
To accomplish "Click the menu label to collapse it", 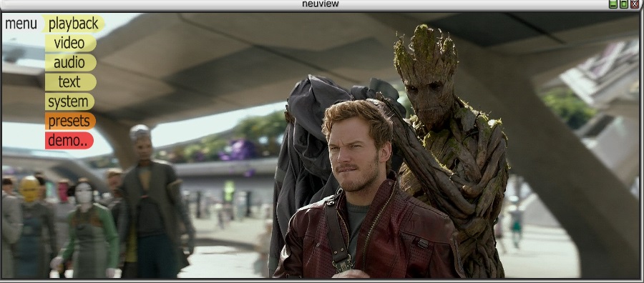I will click(x=21, y=24).
